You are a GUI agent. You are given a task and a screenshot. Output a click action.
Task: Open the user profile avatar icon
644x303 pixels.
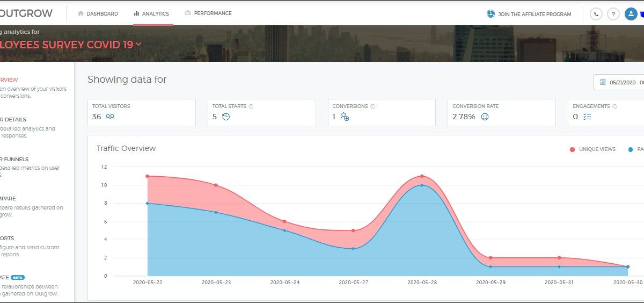[x=631, y=15]
